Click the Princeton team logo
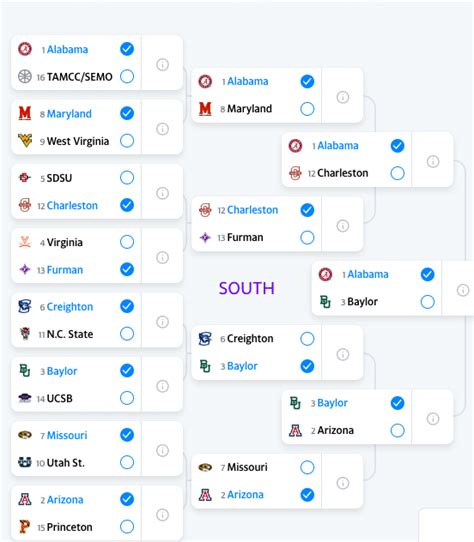The height and width of the screenshot is (542, 474). (x=25, y=527)
